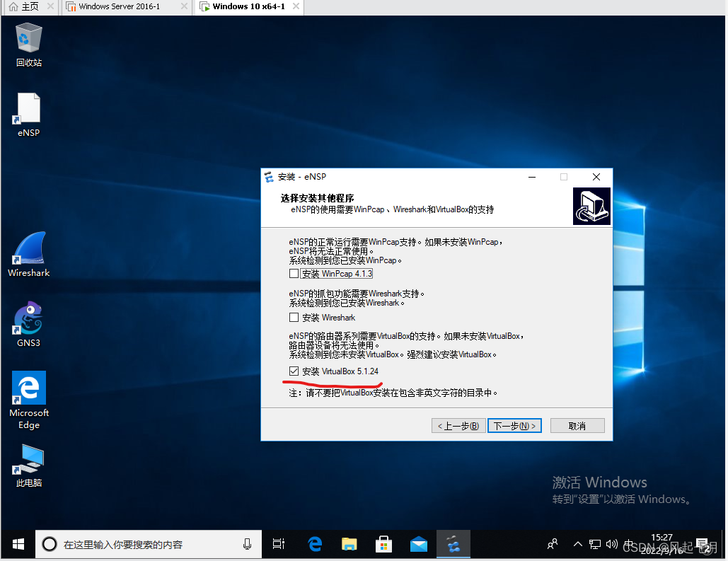Close the Windows 10 x64-1 tab
The height and width of the screenshot is (561, 728).
[x=296, y=6]
